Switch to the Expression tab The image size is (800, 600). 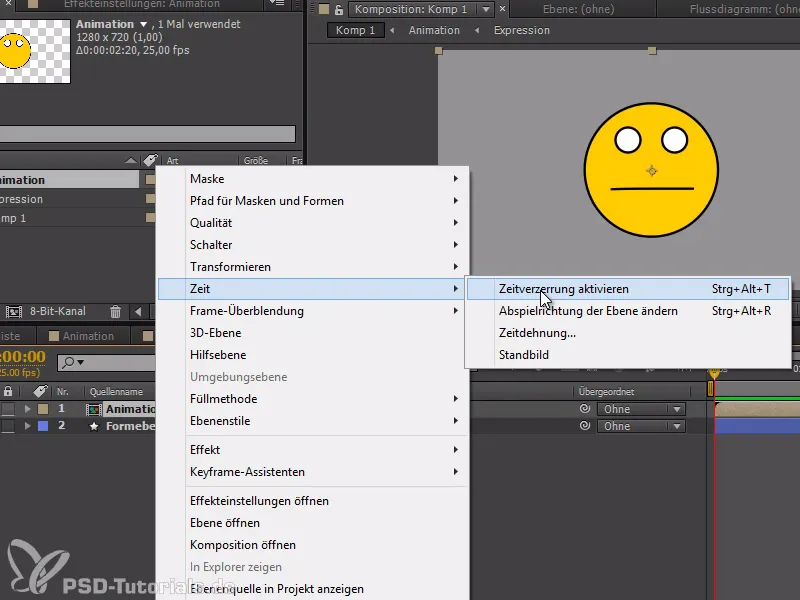coord(522,30)
